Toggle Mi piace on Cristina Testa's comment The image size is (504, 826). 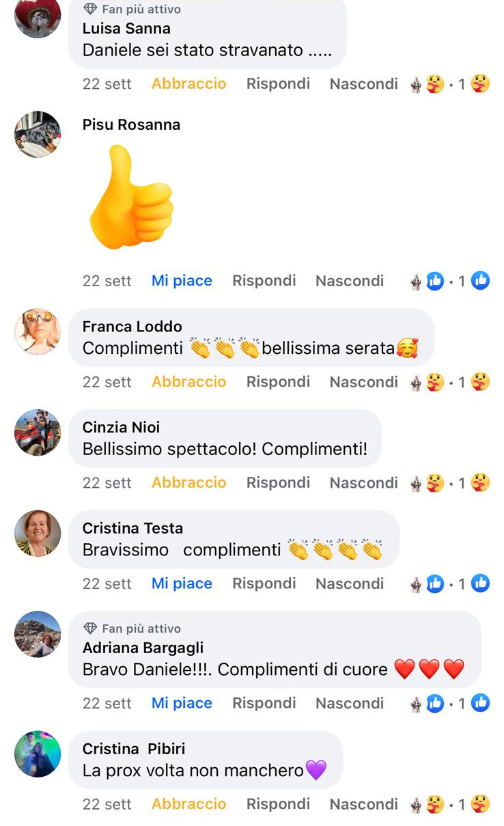click(182, 583)
